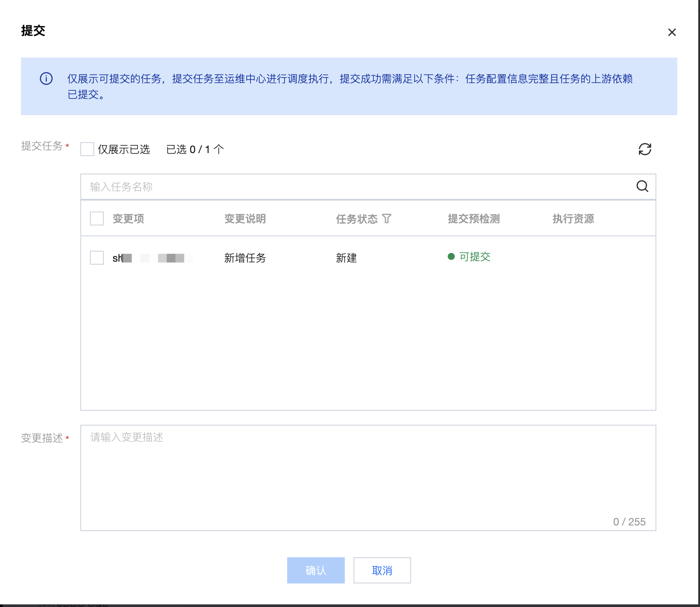Click the green dot beside 可提交
Viewport: 700px width, 607px height.
[451, 256]
